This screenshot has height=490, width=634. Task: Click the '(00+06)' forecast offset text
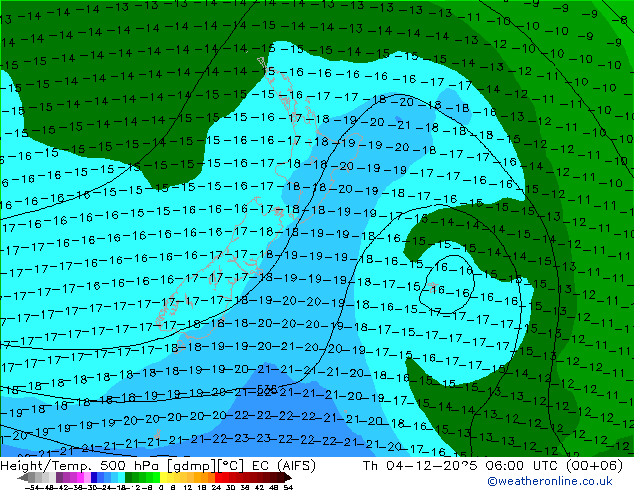594,466
